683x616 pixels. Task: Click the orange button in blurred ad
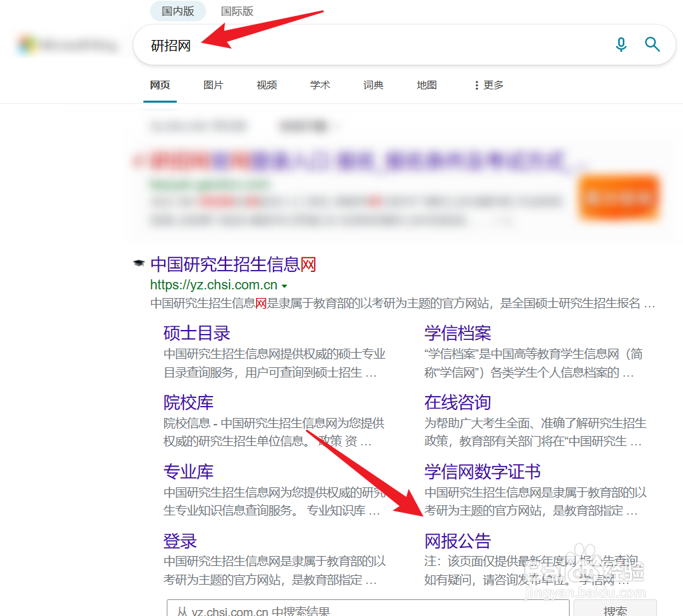(x=618, y=197)
